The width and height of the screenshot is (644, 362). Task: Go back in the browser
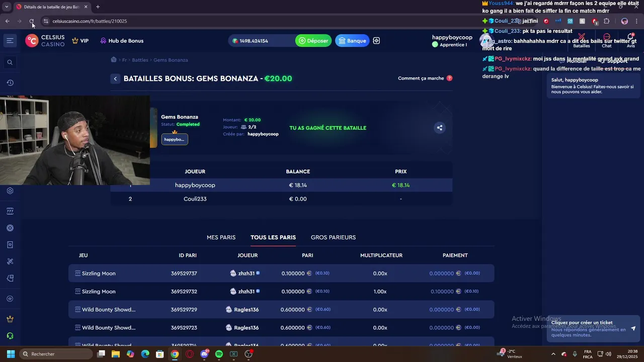(7, 21)
